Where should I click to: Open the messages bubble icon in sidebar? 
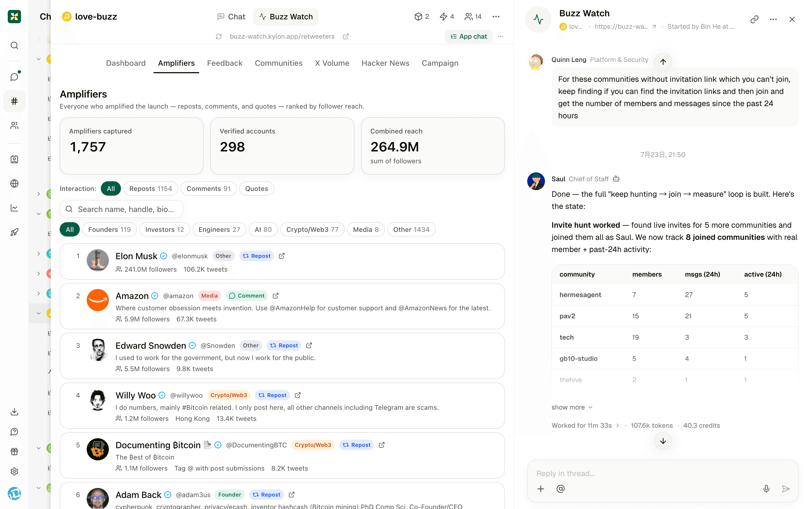pyautogui.click(x=14, y=77)
